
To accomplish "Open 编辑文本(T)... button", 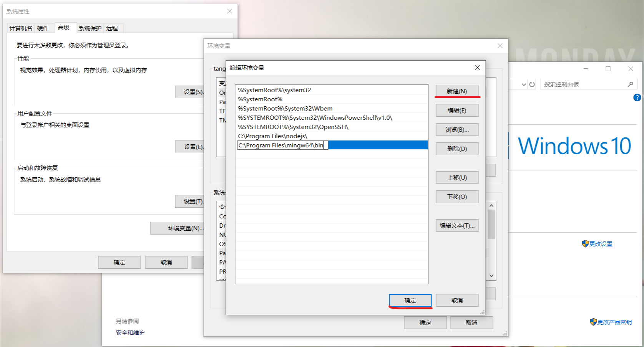I will point(457,225).
